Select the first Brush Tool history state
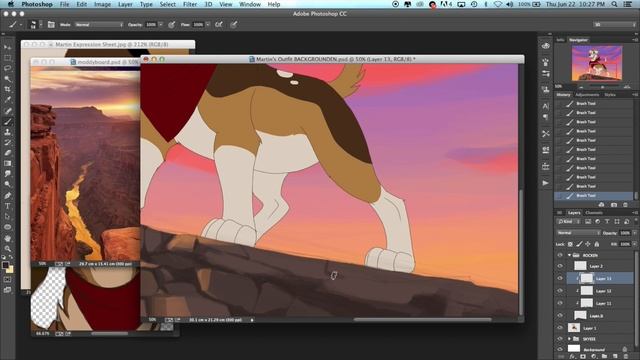The height and width of the screenshot is (360, 640). click(593, 104)
